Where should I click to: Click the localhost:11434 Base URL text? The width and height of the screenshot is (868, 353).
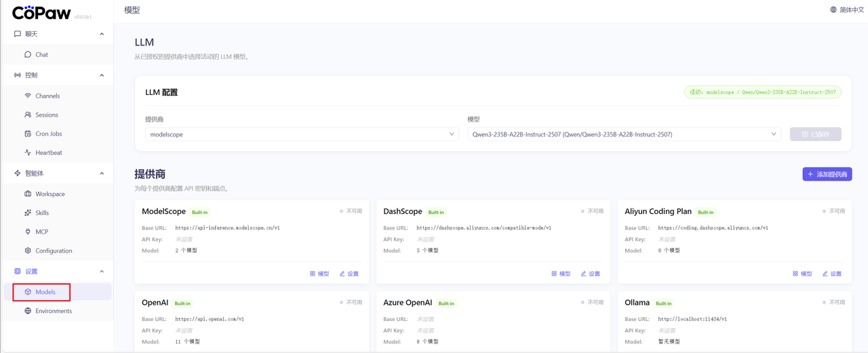click(693, 319)
